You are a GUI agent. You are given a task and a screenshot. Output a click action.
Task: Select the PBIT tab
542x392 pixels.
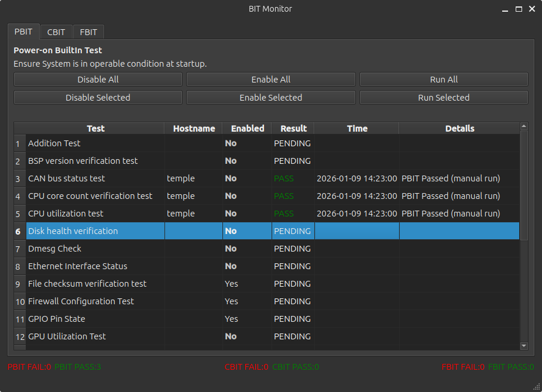tap(23, 32)
